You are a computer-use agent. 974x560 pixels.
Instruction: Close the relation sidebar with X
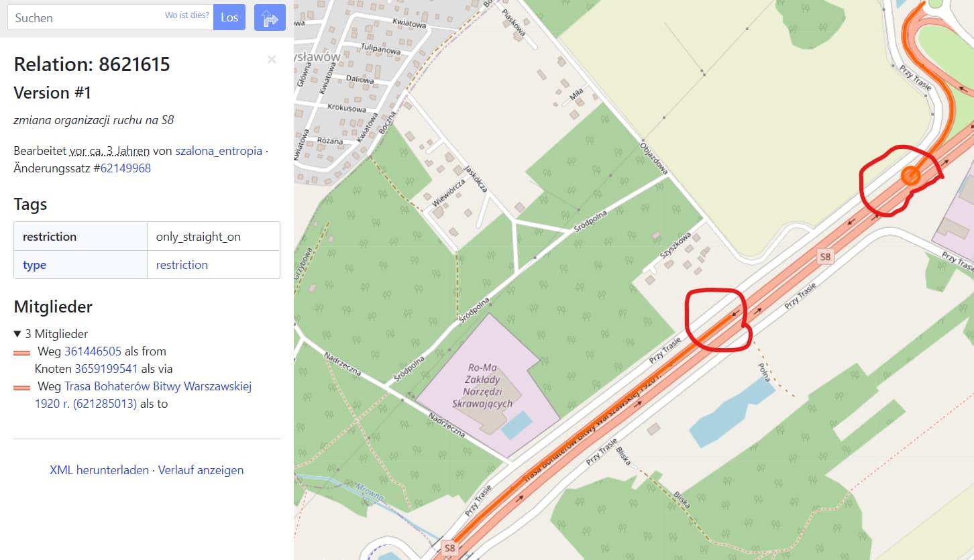coord(272,60)
